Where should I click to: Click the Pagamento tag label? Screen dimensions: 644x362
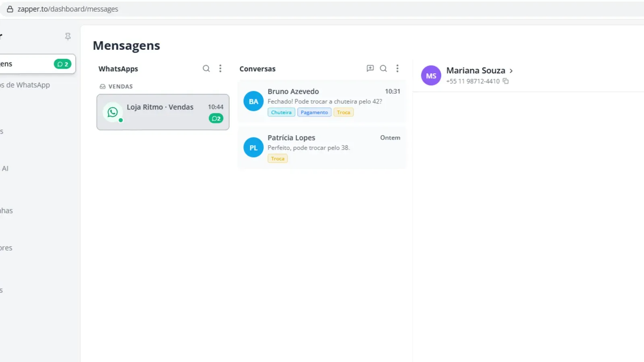coord(314,112)
